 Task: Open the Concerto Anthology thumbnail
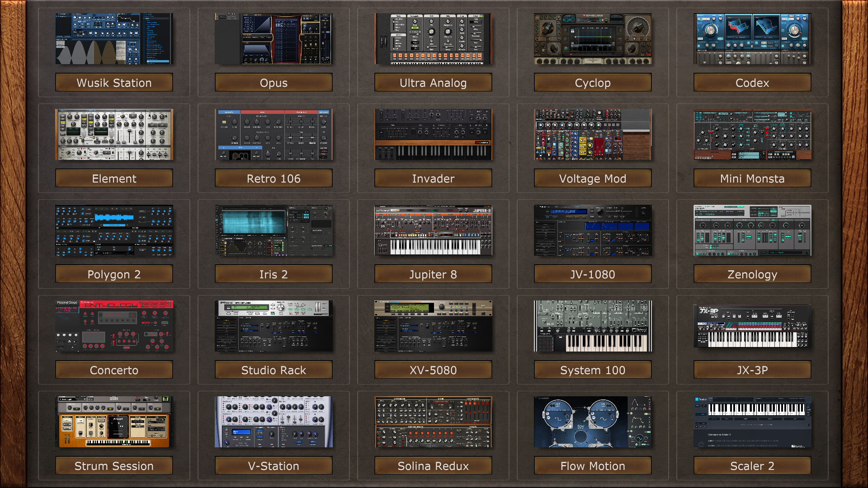114,326
